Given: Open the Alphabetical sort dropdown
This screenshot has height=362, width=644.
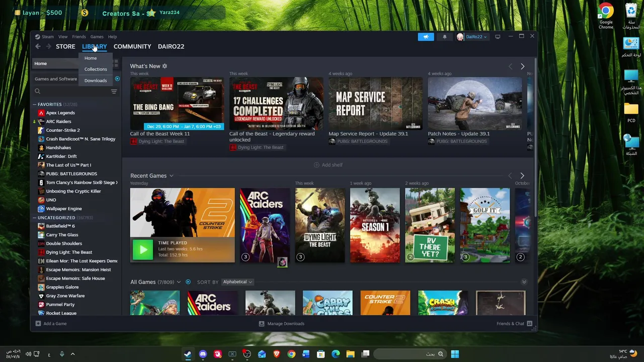Looking at the screenshot, I should 237,282.
